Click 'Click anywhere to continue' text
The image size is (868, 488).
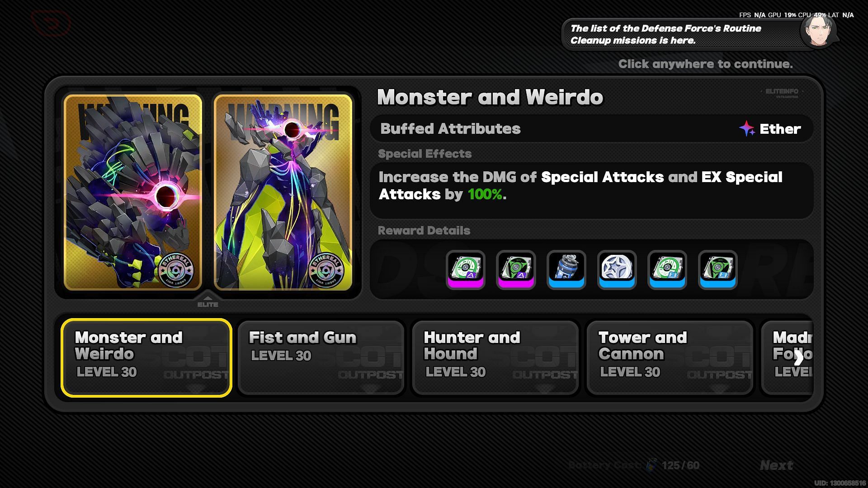[705, 64]
